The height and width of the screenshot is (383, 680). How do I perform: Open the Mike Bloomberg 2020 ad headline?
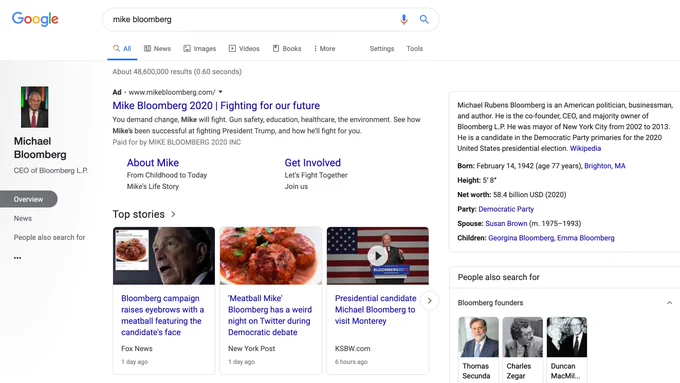[x=216, y=105]
